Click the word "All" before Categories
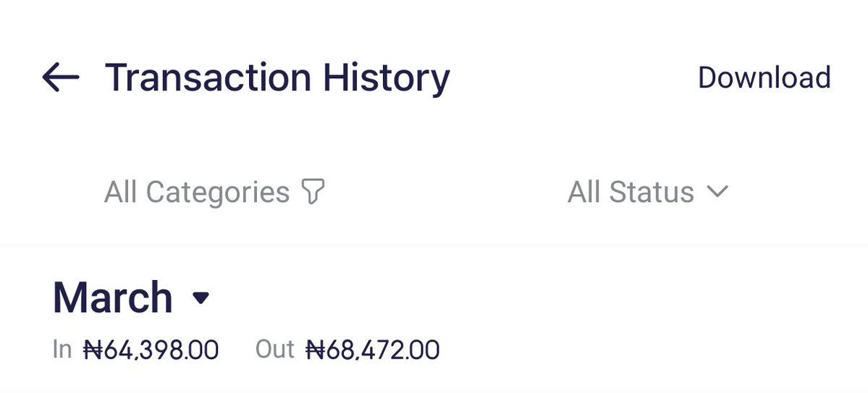 121,193
